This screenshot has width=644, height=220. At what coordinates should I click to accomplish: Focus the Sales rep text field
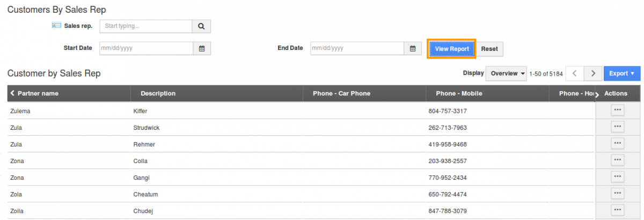tap(146, 26)
